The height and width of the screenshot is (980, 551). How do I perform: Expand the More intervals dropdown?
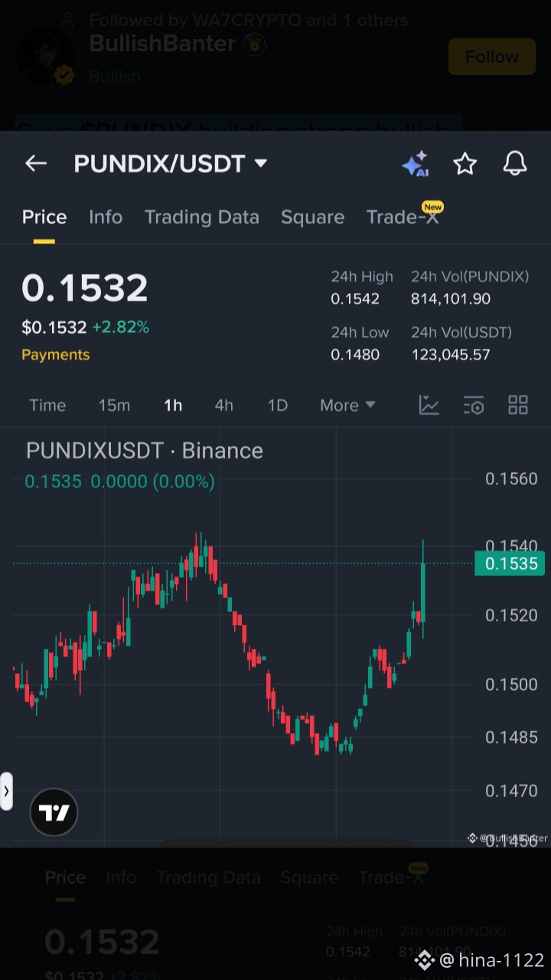pos(347,405)
